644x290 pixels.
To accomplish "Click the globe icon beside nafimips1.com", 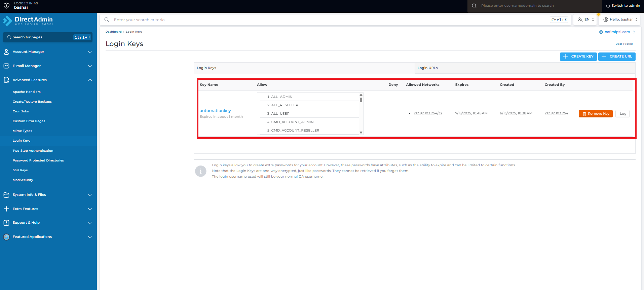I will click(601, 32).
